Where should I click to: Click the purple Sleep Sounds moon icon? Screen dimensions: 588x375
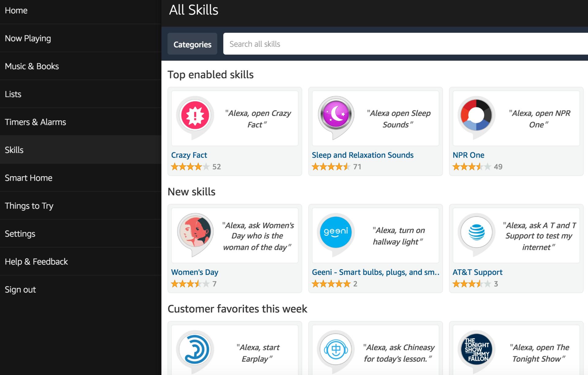click(x=336, y=114)
